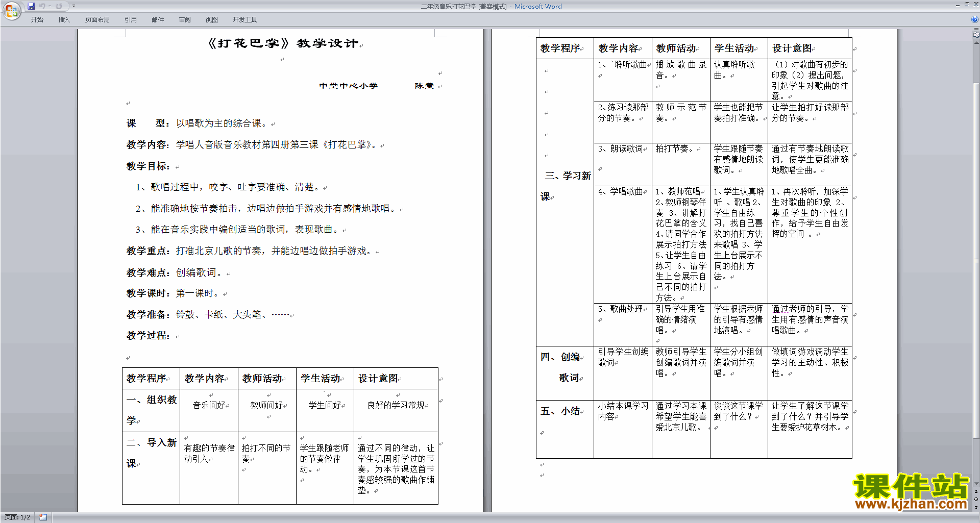Click the 教学重点 line about 北京儿歌的节奏
The width and height of the screenshot is (980, 523).
(x=250, y=251)
